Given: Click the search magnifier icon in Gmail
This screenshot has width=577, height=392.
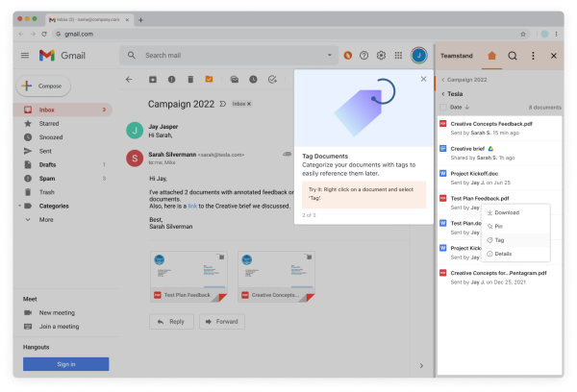Looking at the screenshot, I should pos(132,55).
